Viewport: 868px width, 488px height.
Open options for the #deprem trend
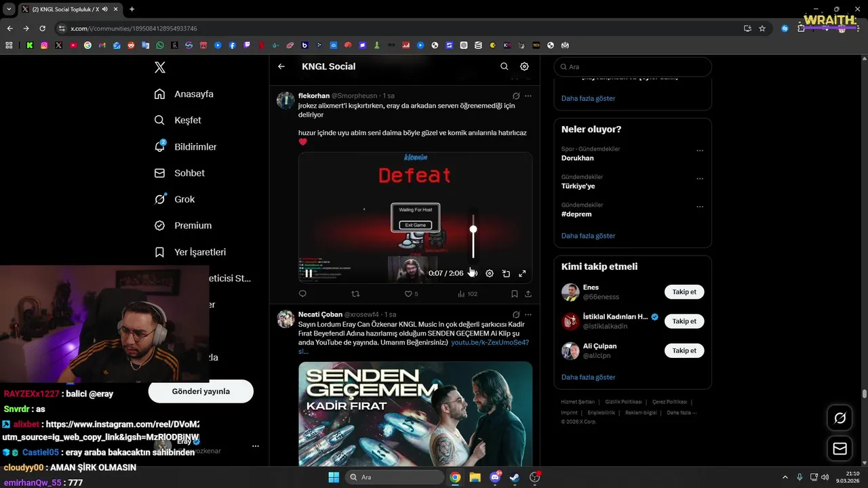[700, 206]
